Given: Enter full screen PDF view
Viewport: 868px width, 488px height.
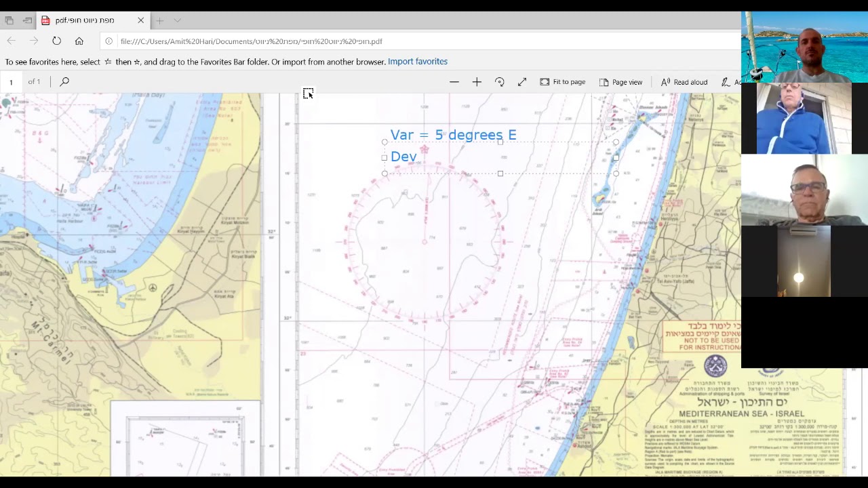Looking at the screenshot, I should click(x=522, y=82).
